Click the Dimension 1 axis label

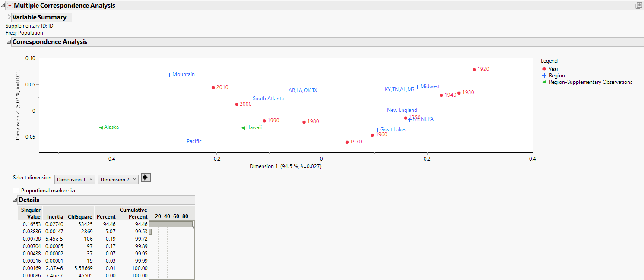285,166
